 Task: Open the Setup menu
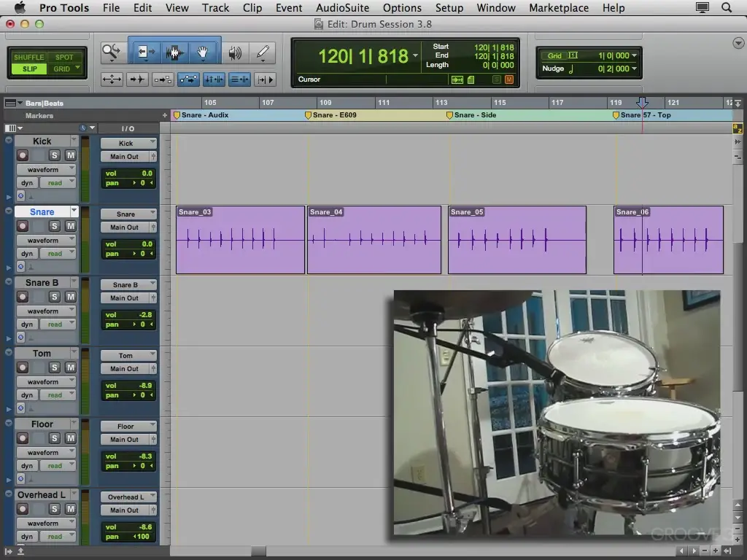[x=449, y=7]
